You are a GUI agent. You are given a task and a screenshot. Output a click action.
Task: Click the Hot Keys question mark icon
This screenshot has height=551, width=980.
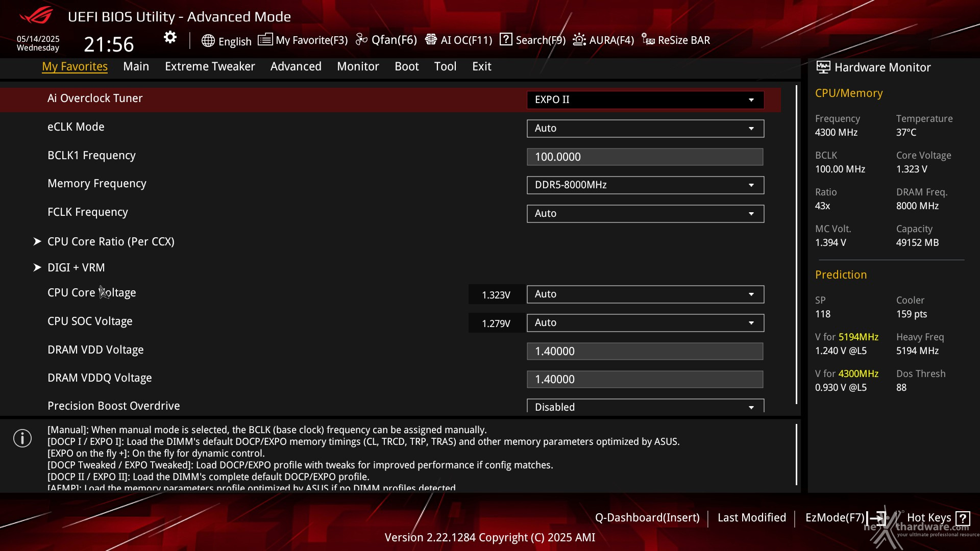[x=963, y=518]
